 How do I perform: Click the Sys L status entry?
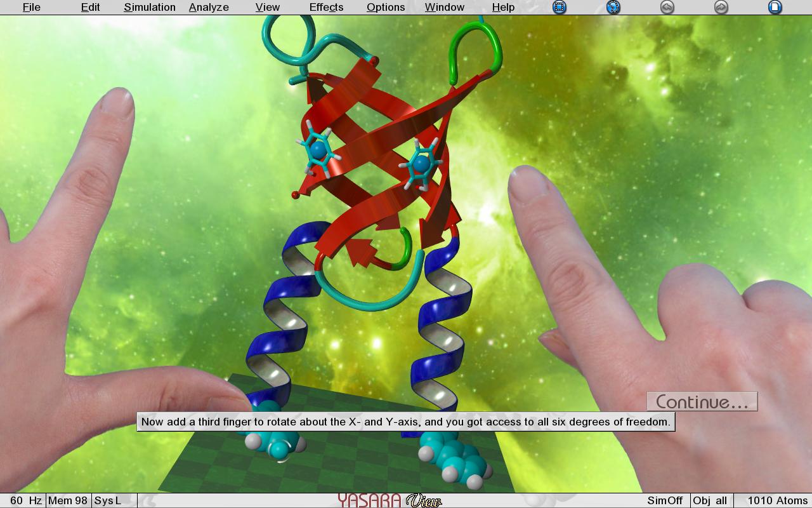(x=108, y=500)
